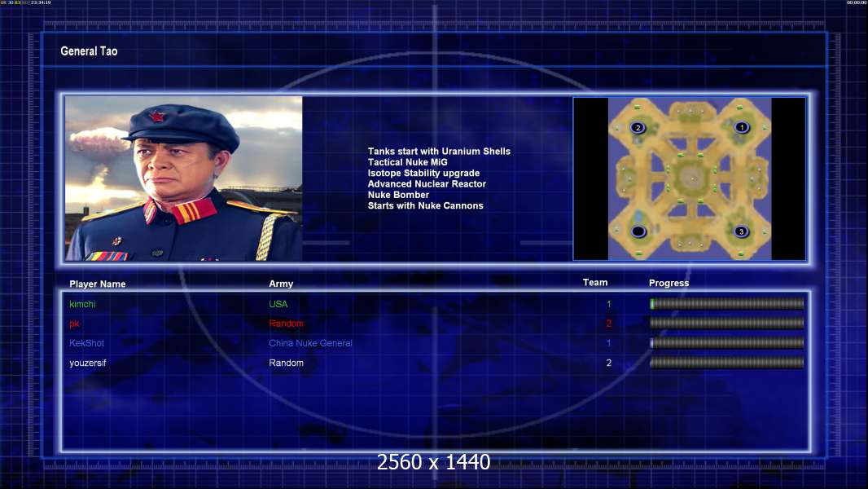Image resolution: width=868 pixels, height=489 pixels.
Task: Click KekShot's team number 1
Action: click(x=608, y=343)
